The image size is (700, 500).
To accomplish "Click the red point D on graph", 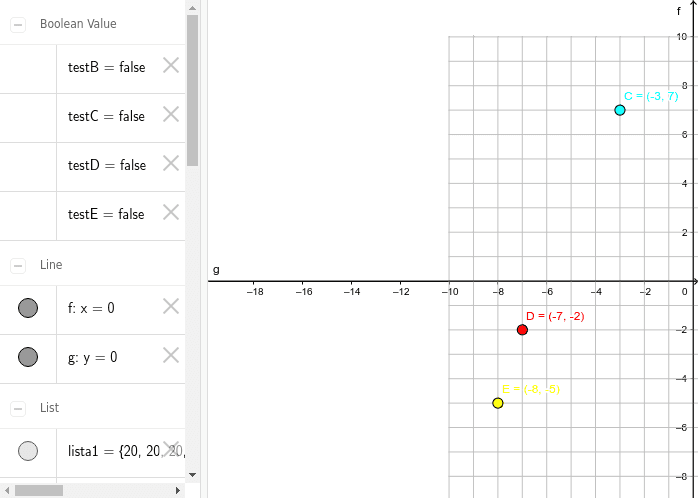I will [522, 330].
